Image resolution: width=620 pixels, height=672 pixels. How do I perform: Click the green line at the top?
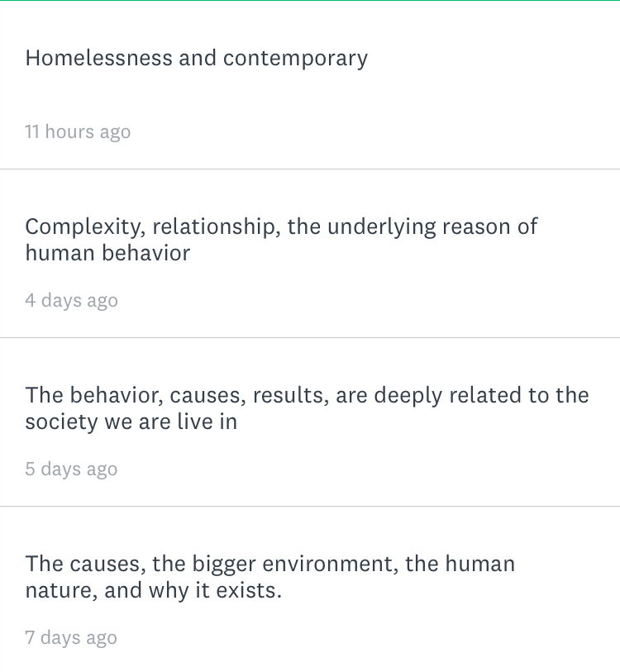click(310, 1)
